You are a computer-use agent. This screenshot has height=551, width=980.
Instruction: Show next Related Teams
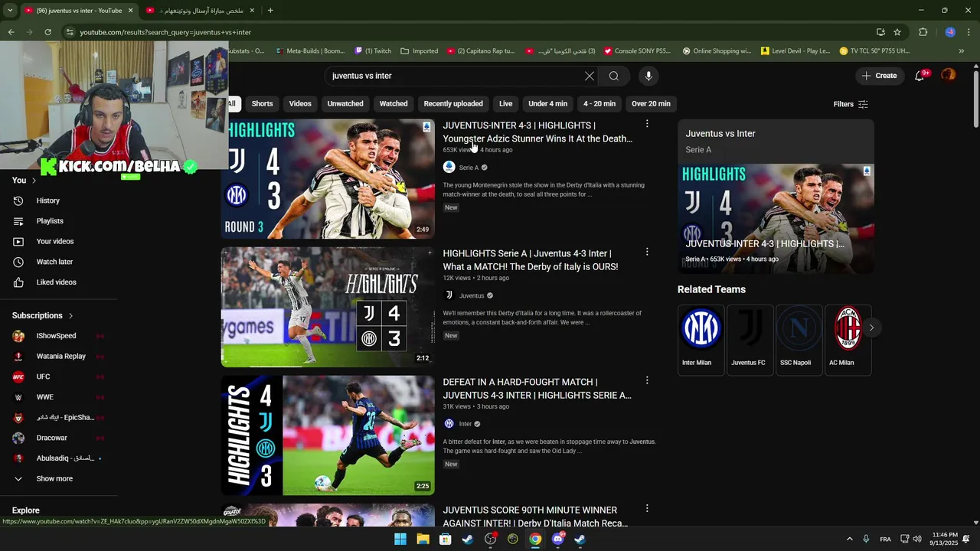[871, 328]
